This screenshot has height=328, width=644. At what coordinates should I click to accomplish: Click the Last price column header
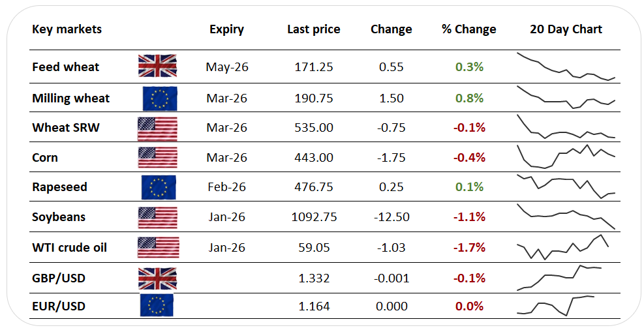314,29
